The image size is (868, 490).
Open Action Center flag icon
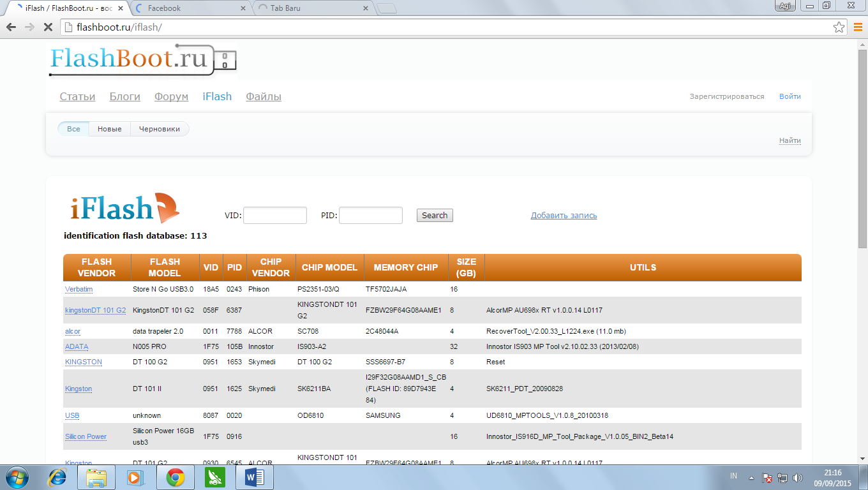(x=768, y=477)
